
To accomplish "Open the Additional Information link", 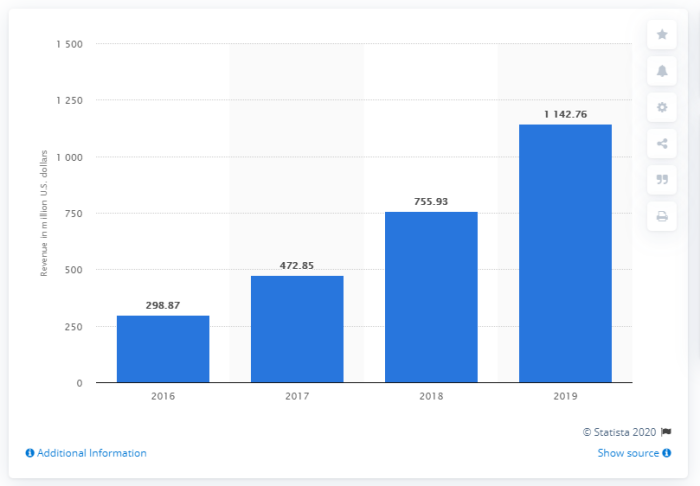I will [92, 453].
